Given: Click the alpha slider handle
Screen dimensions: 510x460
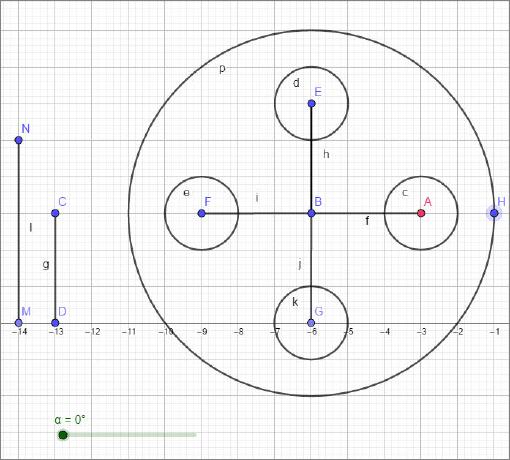Looking at the screenshot, I should [63, 435].
